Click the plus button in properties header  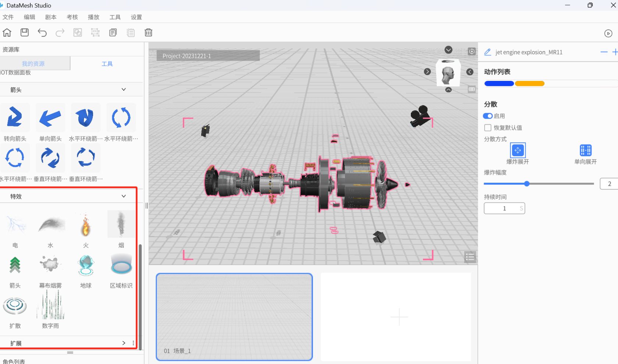pos(615,52)
